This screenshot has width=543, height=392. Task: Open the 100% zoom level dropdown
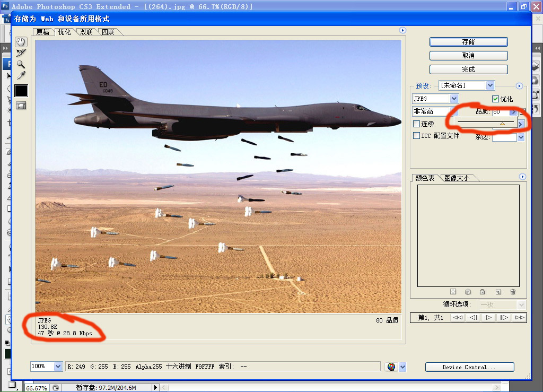(x=58, y=367)
